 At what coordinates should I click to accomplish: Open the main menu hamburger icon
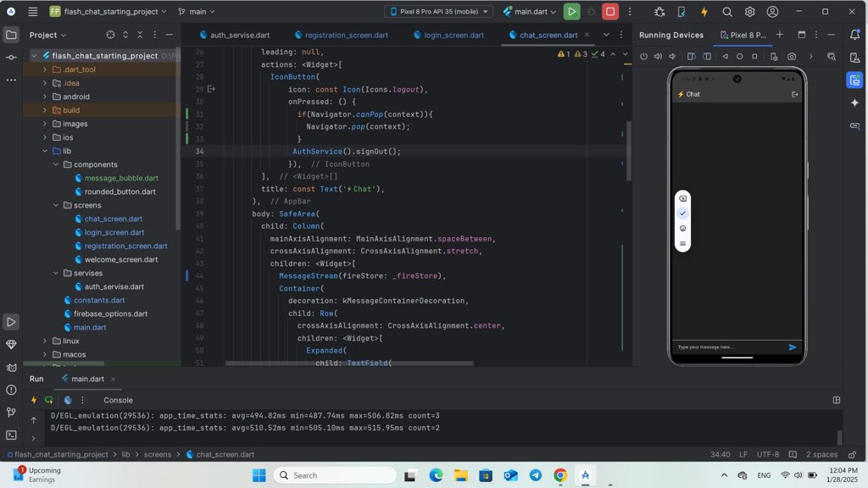(x=33, y=12)
